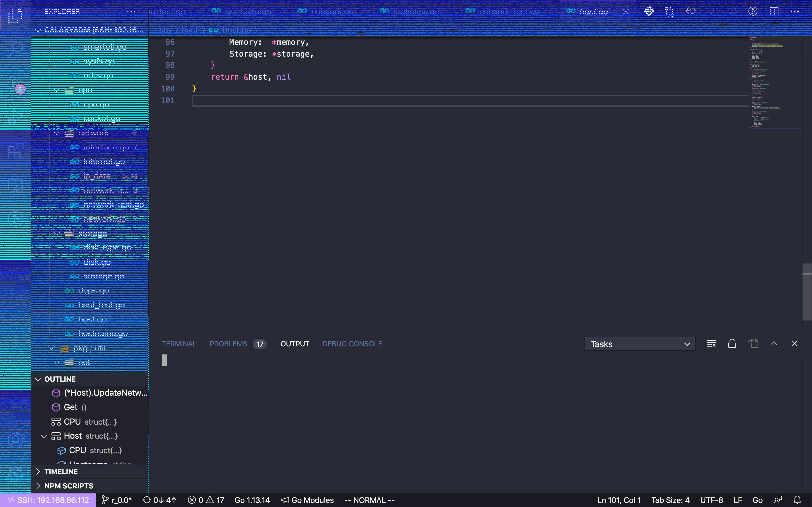Click the Go Modules status item

[307, 500]
